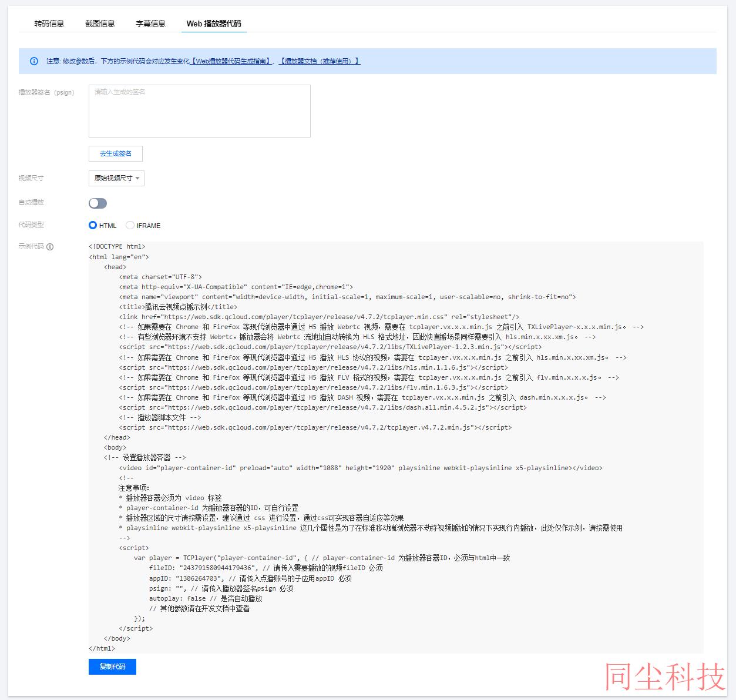The height and width of the screenshot is (700, 736).
Task: Click the meta charset="UTF-8" code line
Action: (x=160, y=277)
